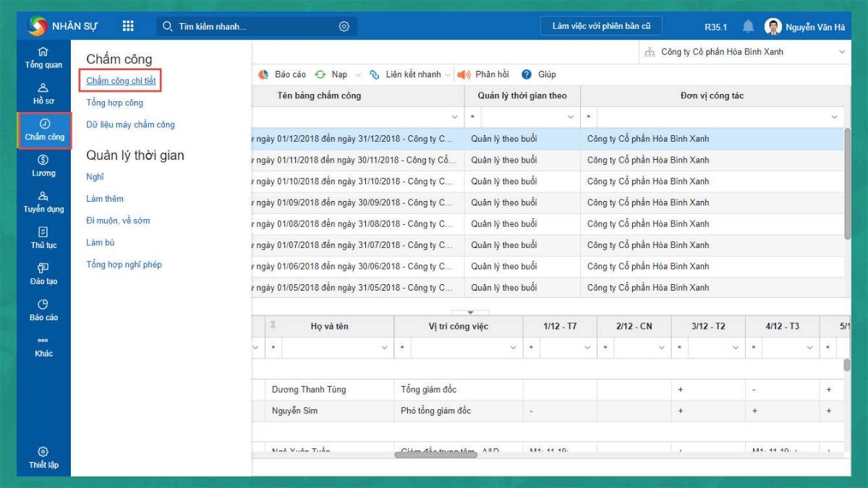Viewport: 868px width, 488px height.
Task: Open the apps grid launcher icon
Action: 128,26
